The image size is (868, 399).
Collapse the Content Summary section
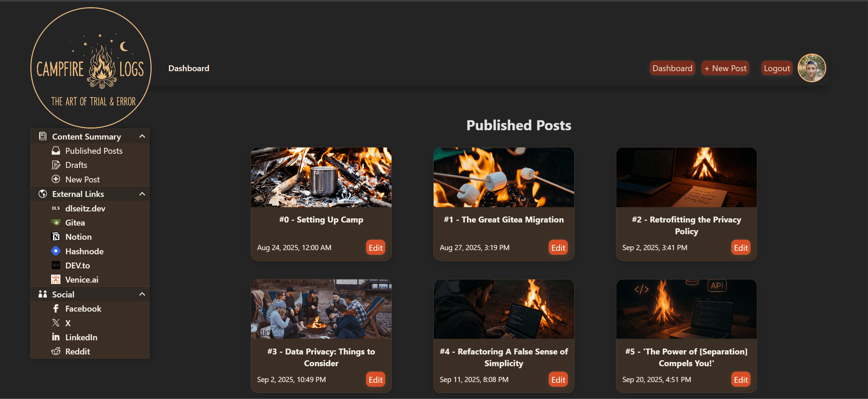[x=142, y=136]
